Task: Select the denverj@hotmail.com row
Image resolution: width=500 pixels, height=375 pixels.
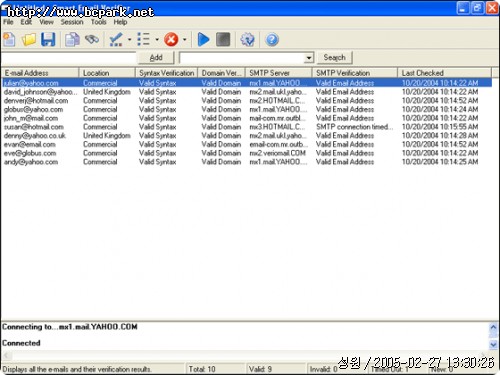Action: [x=247, y=100]
